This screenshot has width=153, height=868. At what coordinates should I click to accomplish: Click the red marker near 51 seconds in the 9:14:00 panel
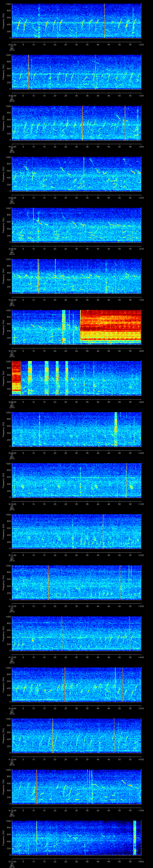[122, 685]
